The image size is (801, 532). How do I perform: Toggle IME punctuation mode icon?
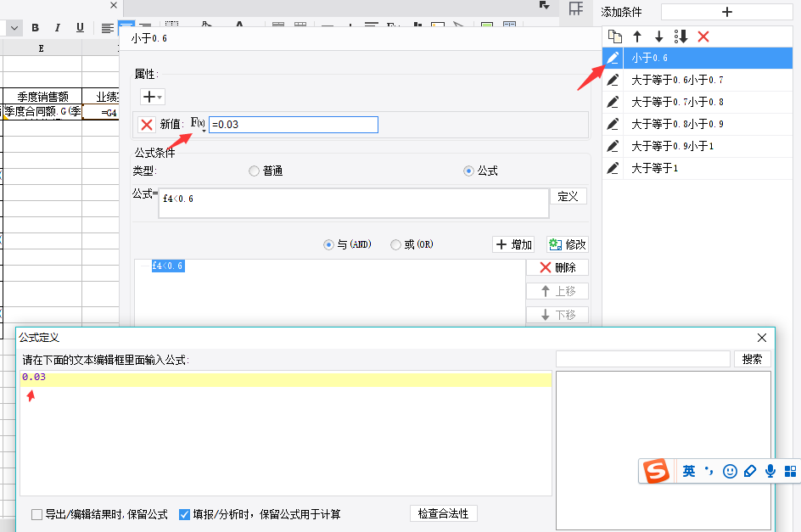709,471
